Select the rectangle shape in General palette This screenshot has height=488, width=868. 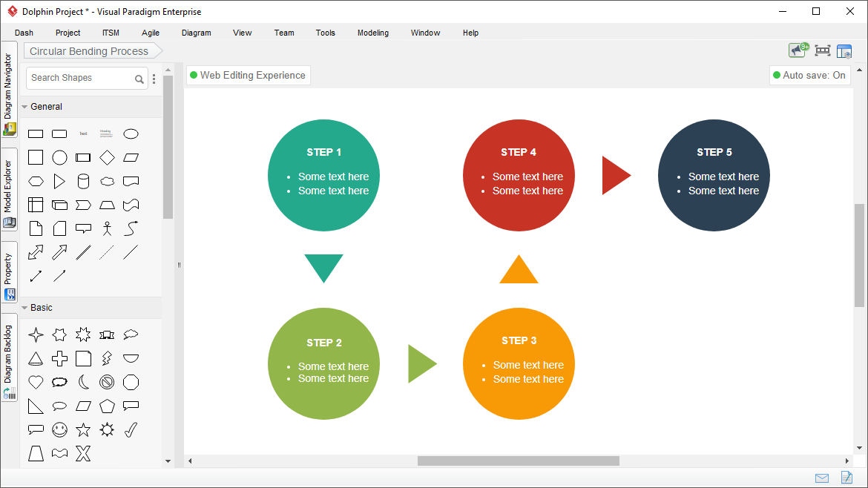tap(36, 134)
